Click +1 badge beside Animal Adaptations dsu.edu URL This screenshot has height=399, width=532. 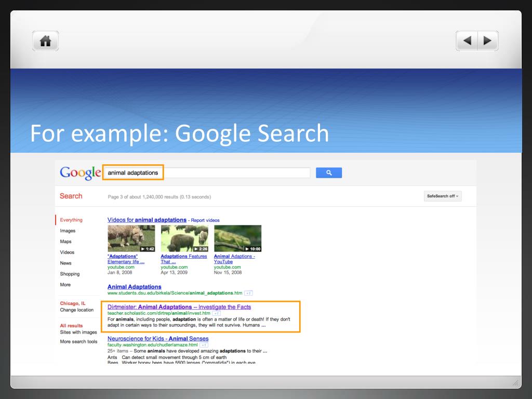coord(248,293)
